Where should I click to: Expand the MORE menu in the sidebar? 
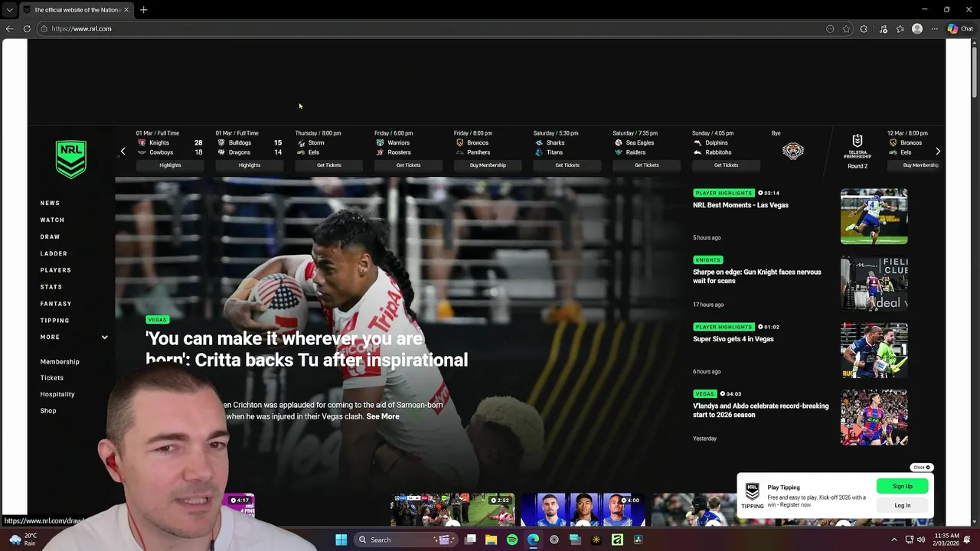click(x=74, y=337)
